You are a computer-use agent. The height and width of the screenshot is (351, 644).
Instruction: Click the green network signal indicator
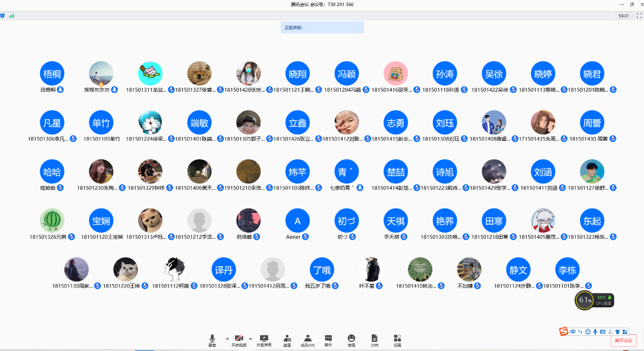11,16
